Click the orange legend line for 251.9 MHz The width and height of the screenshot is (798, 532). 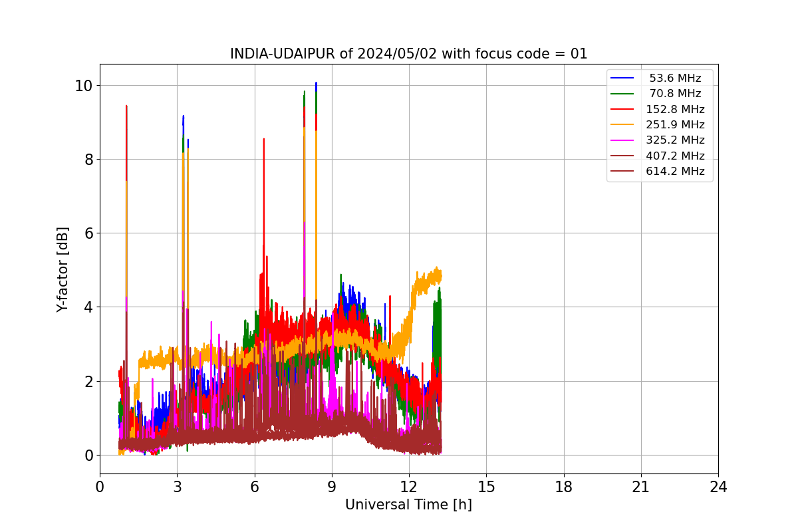coord(622,125)
